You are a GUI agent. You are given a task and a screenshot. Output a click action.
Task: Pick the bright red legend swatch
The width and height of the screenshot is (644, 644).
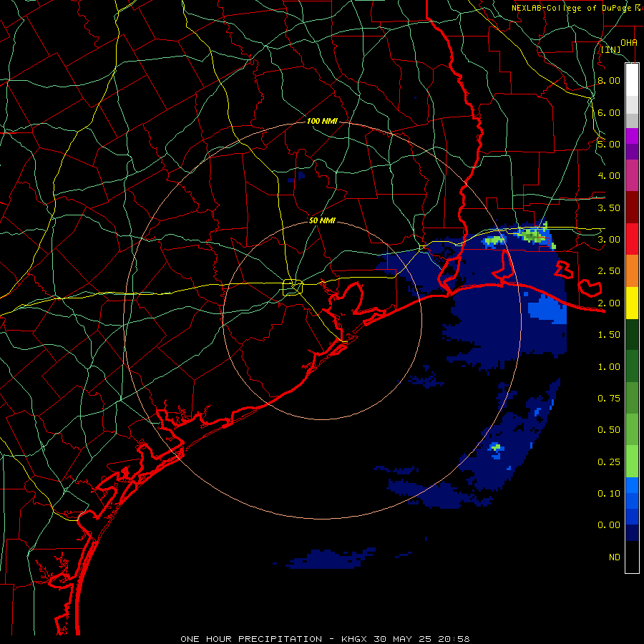point(632,239)
